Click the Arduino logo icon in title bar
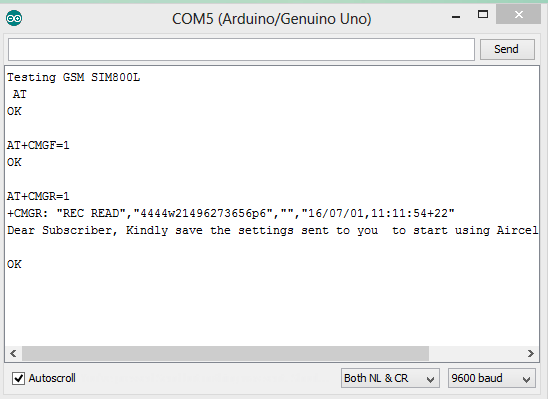Screen dimensions: 548x399 click(x=14, y=18)
